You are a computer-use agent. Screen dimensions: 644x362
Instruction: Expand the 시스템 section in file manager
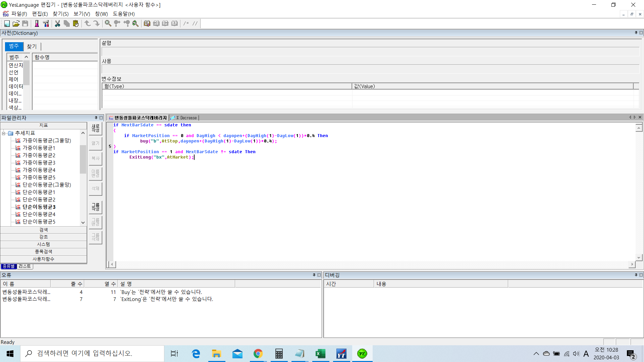tap(44, 244)
